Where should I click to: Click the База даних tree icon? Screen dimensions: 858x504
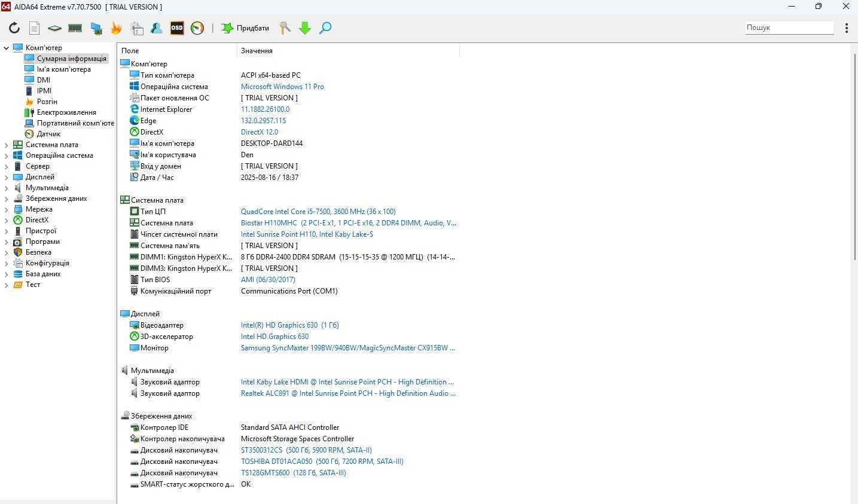pos(18,274)
